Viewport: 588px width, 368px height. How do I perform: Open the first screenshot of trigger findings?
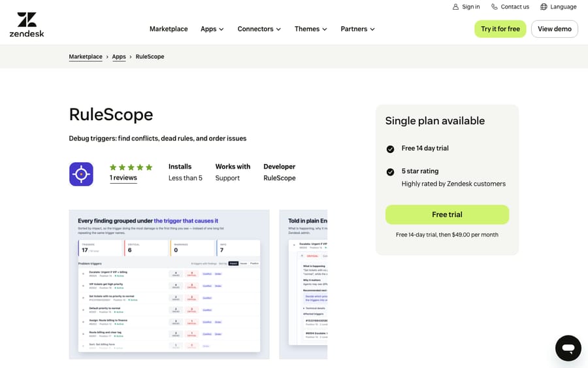[169, 284]
